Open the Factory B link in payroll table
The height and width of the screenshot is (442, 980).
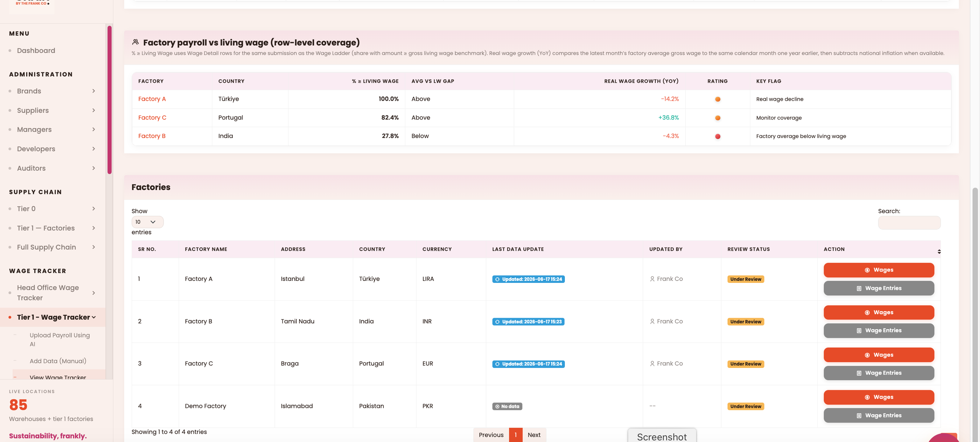coord(152,136)
